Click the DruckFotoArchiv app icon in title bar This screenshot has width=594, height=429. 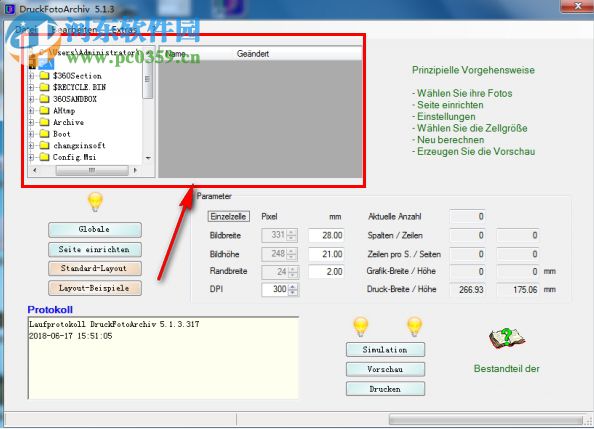(x=9, y=9)
